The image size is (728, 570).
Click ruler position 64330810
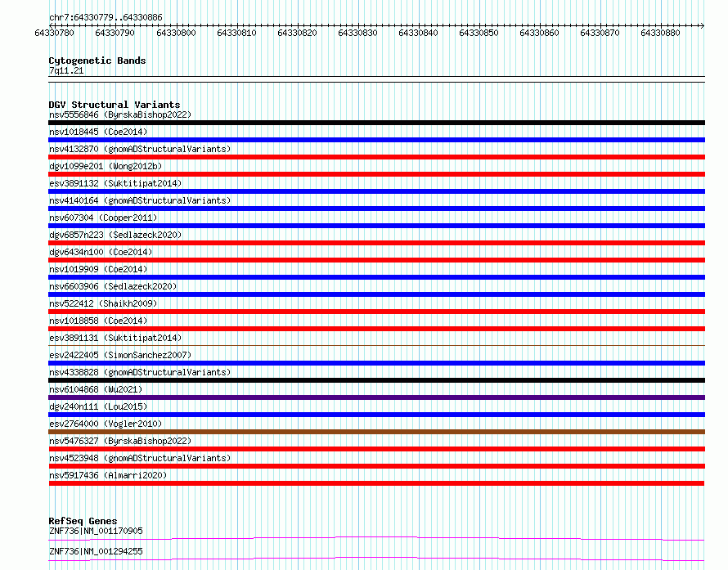(x=236, y=33)
